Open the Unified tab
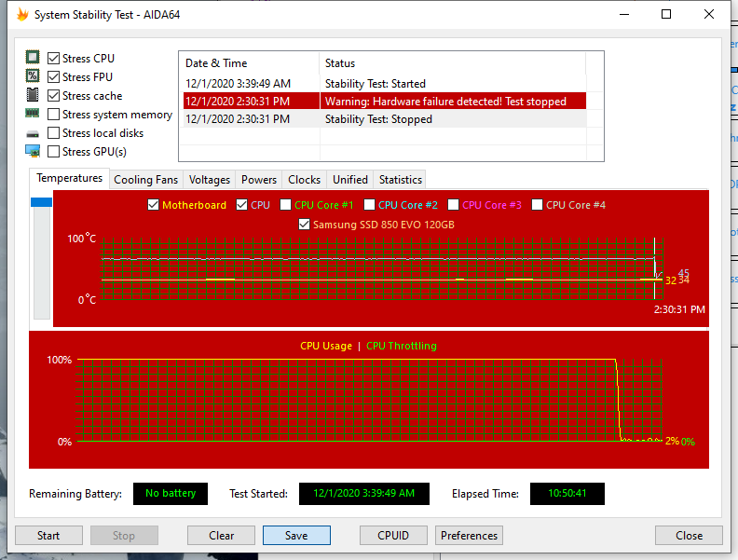This screenshot has width=738, height=560. coord(350,180)
